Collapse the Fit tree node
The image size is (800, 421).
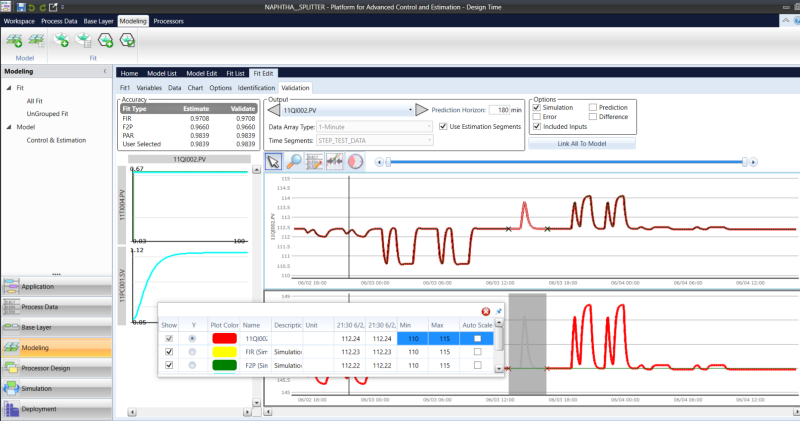pos(9,88)
